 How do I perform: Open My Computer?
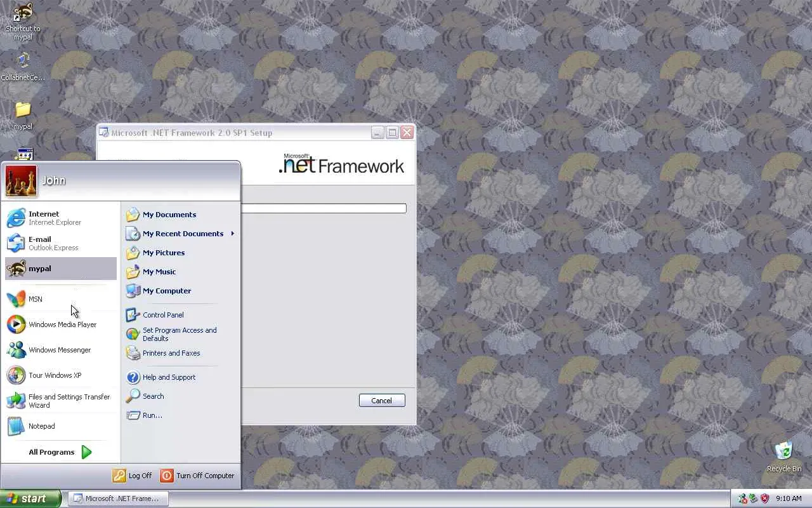coord(181,291)
